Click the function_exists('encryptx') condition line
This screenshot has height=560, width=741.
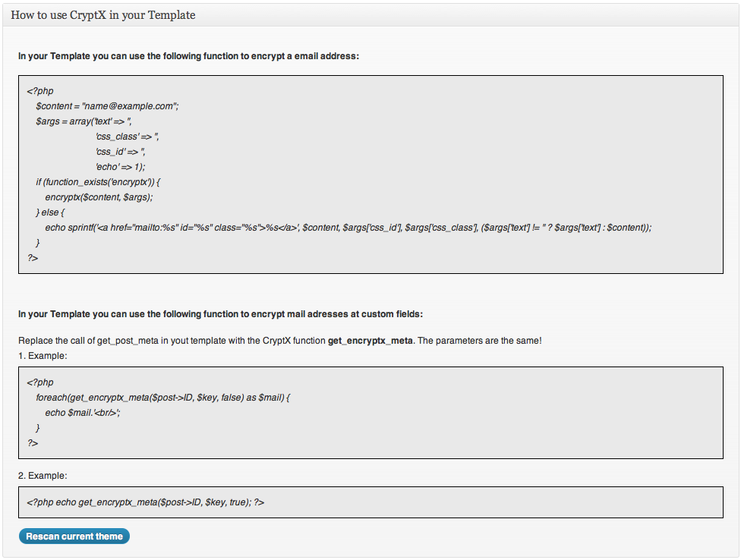coord(98,182)
